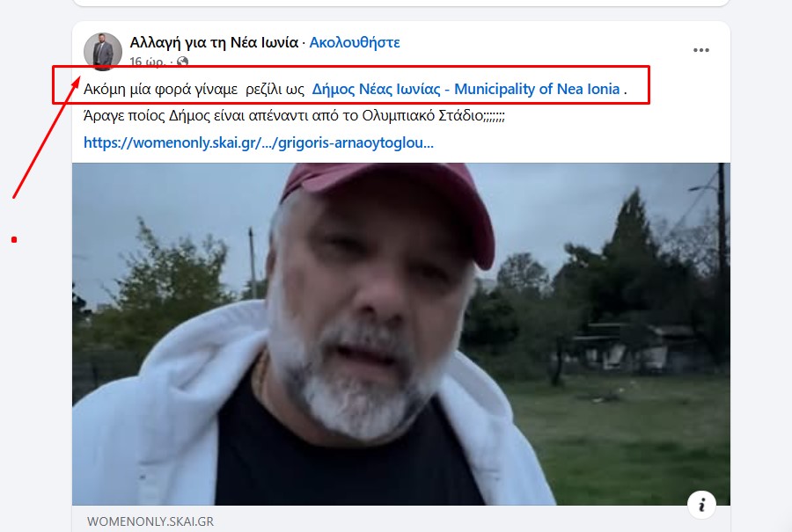Click the WOMENONLY.SKAI.GR source label

coord(150,521)
